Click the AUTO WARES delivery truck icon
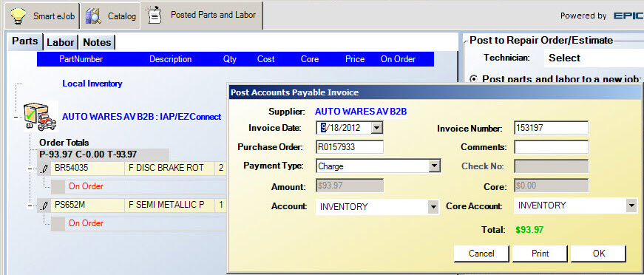This screenshot has height=275, width=644. pos(40,118)
